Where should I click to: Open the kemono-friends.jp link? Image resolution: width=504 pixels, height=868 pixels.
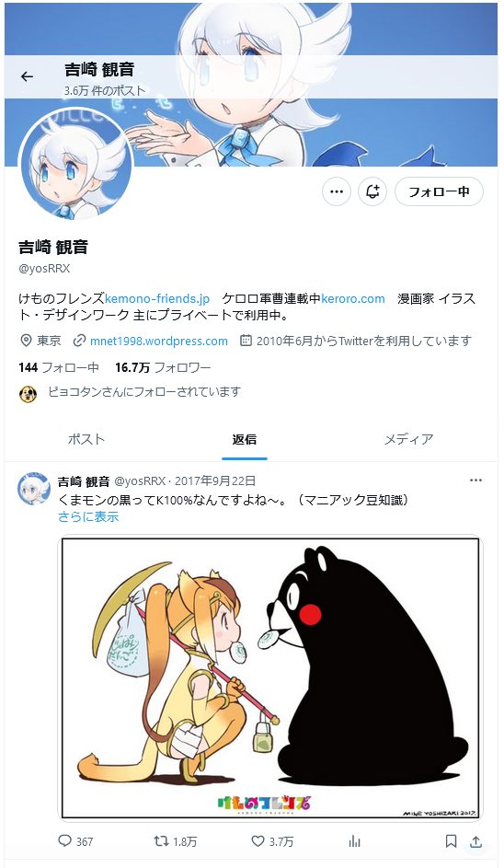tap(157, 299)
